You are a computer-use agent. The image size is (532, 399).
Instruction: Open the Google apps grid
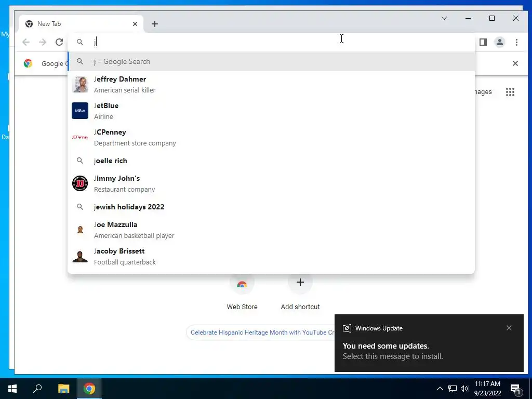(510, 92)
